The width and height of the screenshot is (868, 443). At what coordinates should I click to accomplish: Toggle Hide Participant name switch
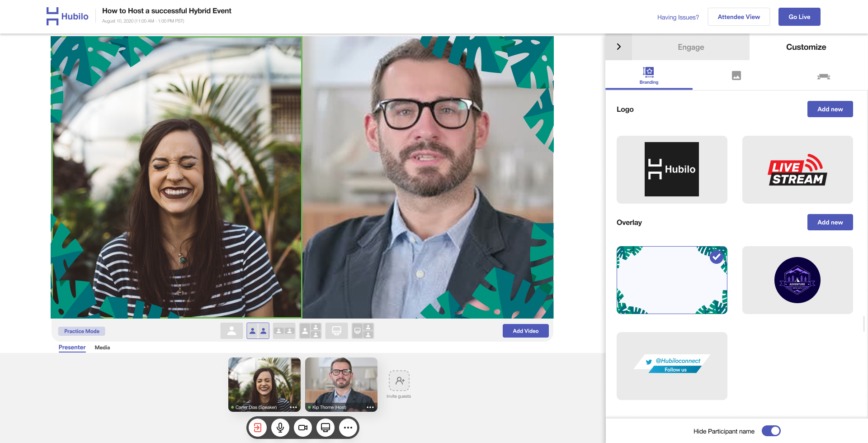click(771, 431)
